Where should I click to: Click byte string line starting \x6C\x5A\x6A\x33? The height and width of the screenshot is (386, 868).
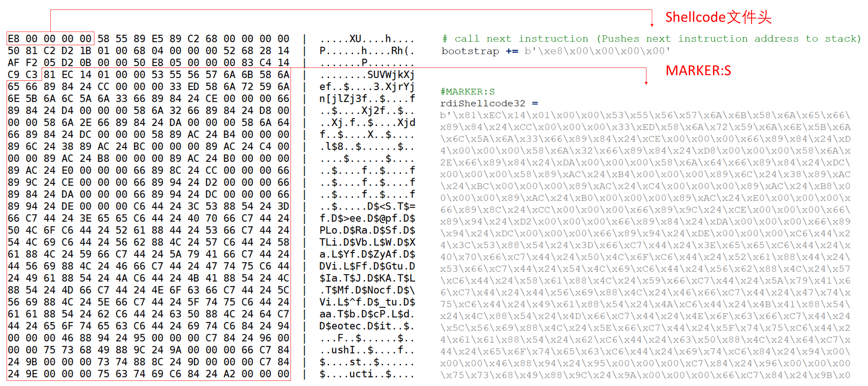click(645, 139)
